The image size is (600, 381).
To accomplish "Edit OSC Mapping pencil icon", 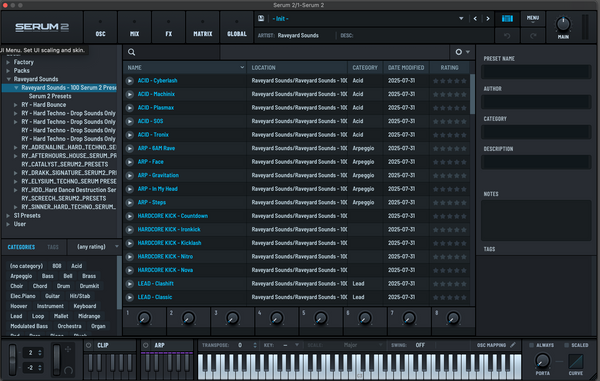I will point(513,345).
